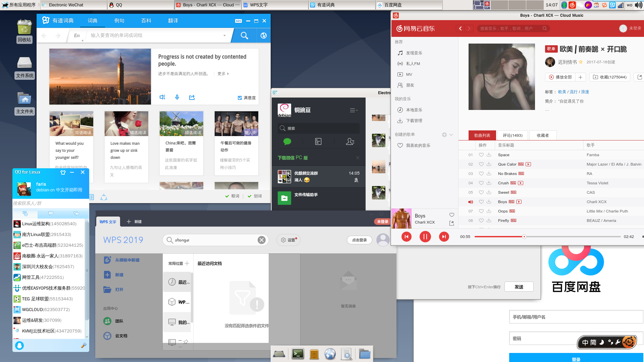The width and height of the screenshot is (644, 362).
Task: Open the terminal from the bottom dock
Action: click(x=298, y=354)
